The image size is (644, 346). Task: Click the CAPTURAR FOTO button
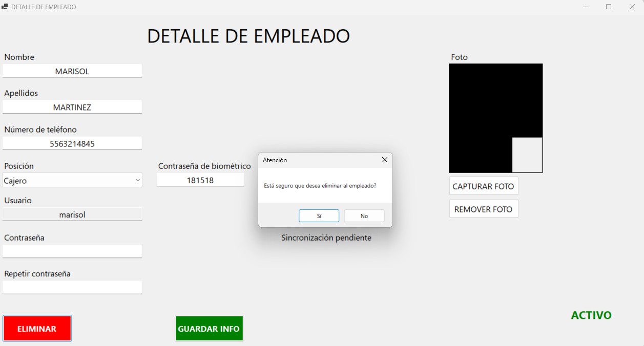(483, 186)
